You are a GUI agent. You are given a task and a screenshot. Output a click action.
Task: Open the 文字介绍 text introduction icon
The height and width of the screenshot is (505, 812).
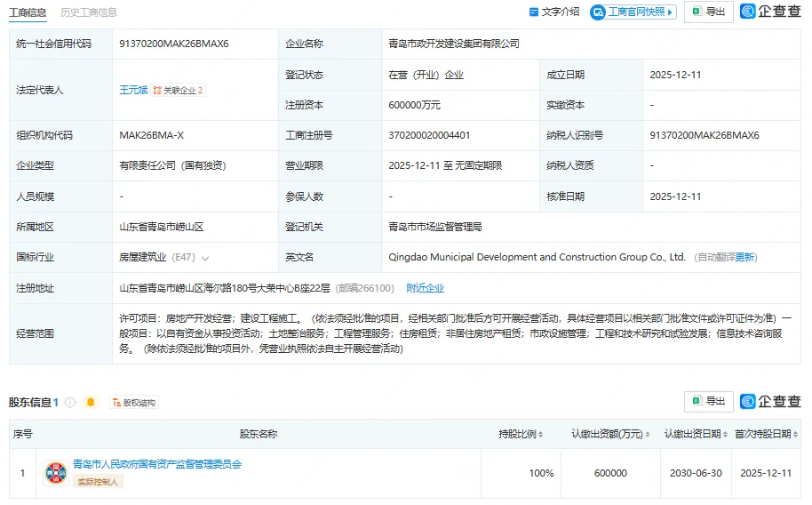(x=553, y=12)
